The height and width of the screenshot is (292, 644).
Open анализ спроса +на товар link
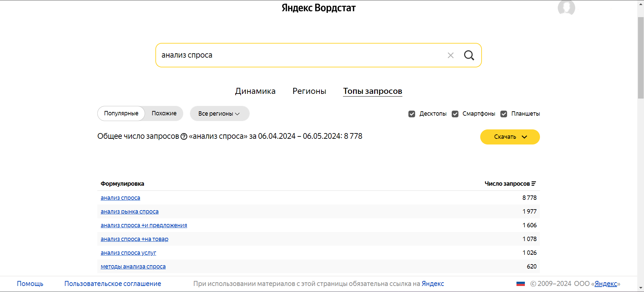135,239
